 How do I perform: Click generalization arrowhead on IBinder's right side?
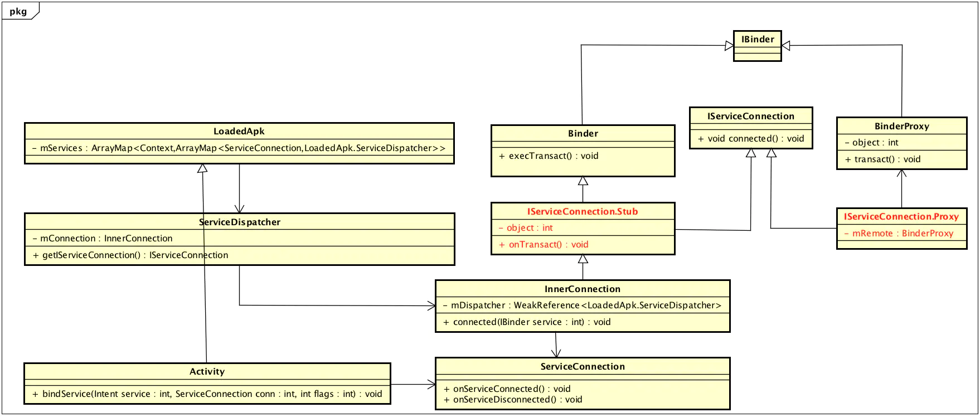pyautogui.click(x=786, y=46)
